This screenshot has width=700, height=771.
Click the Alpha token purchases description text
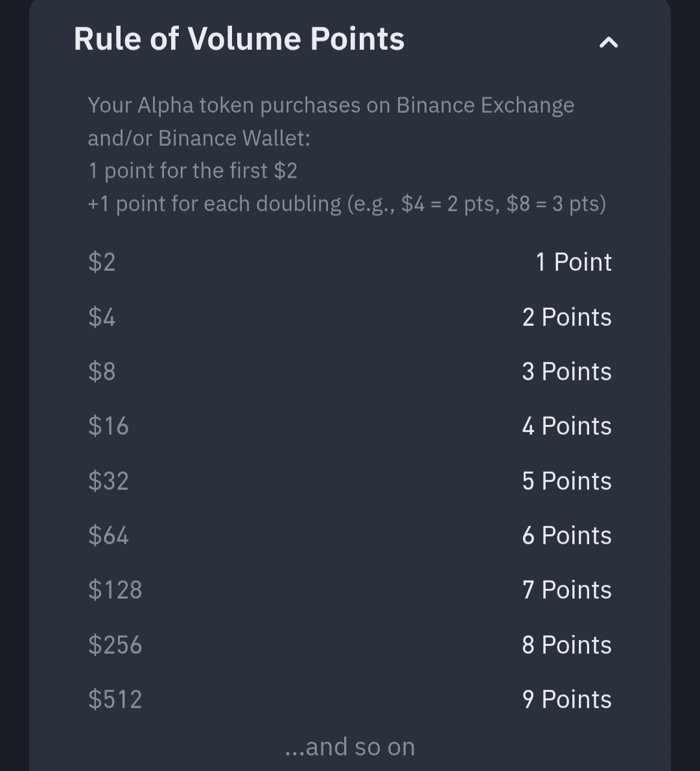331,121
